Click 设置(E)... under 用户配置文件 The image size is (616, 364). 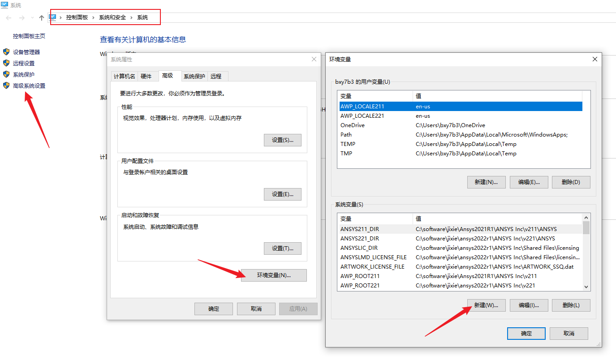point(283,194)
